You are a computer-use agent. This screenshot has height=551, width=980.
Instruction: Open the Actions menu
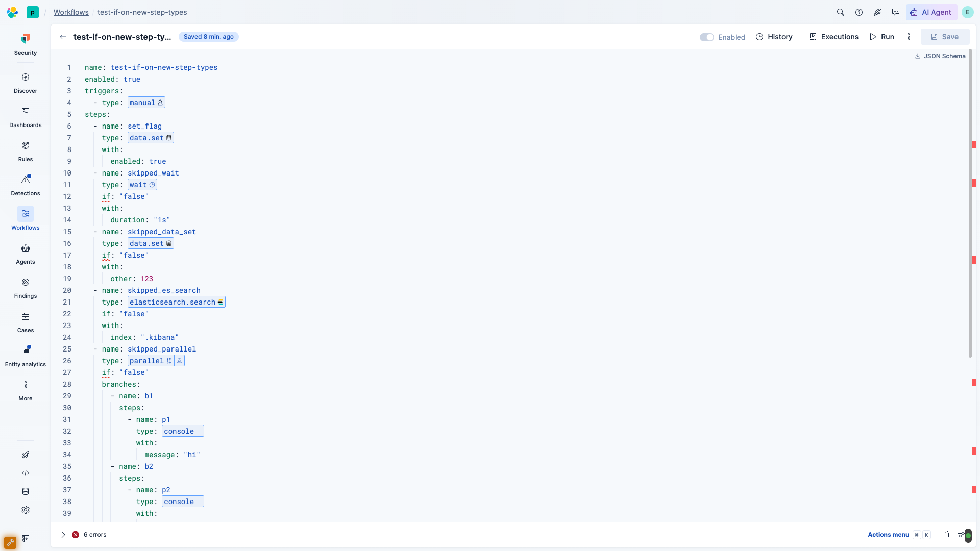click(888, 535)
